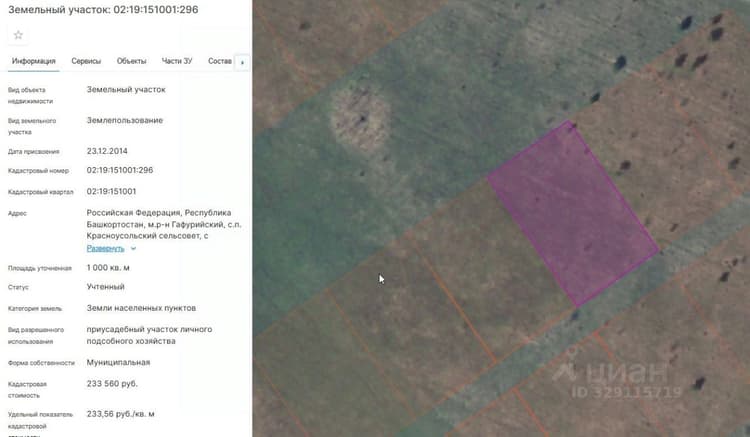Add parcel to favorites with star icon
The width and height of the screenshot is (750, 437).
tap(18, 35)
